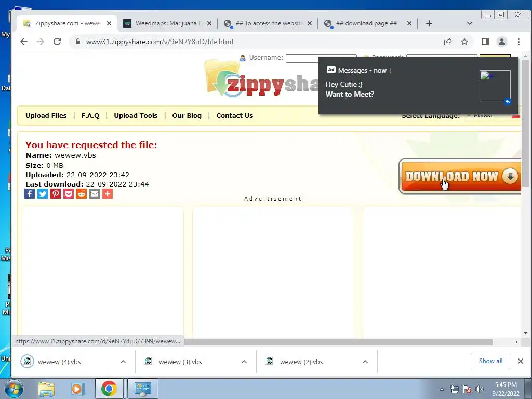Go back to previous page
Viewport: 532px width, 399px height.
pyautogui.click(x=24, y=42)
